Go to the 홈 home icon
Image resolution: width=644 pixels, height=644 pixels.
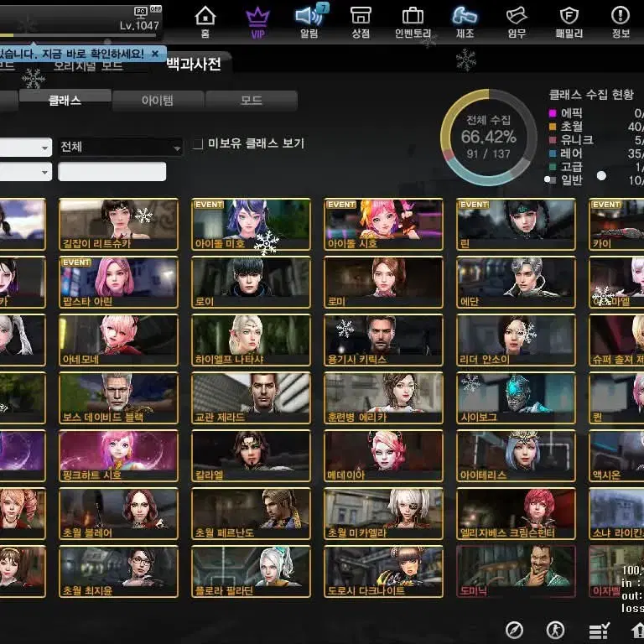205,21
